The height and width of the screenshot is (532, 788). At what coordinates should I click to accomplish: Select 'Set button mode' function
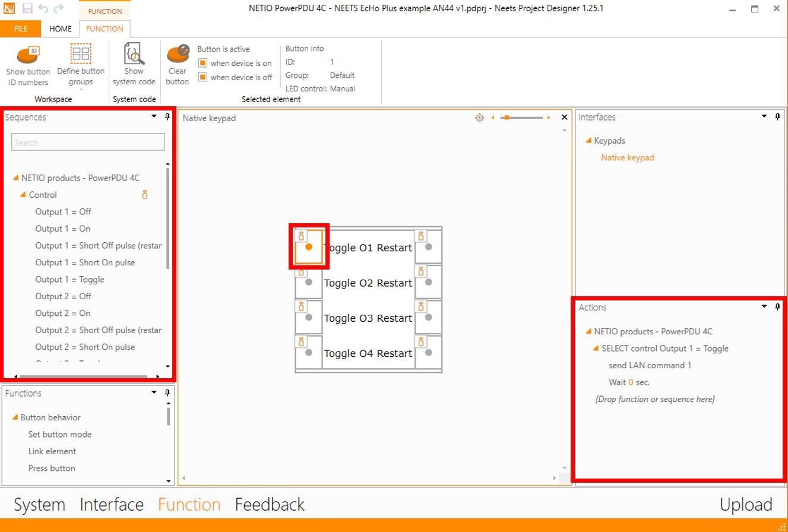pos(60,435)
